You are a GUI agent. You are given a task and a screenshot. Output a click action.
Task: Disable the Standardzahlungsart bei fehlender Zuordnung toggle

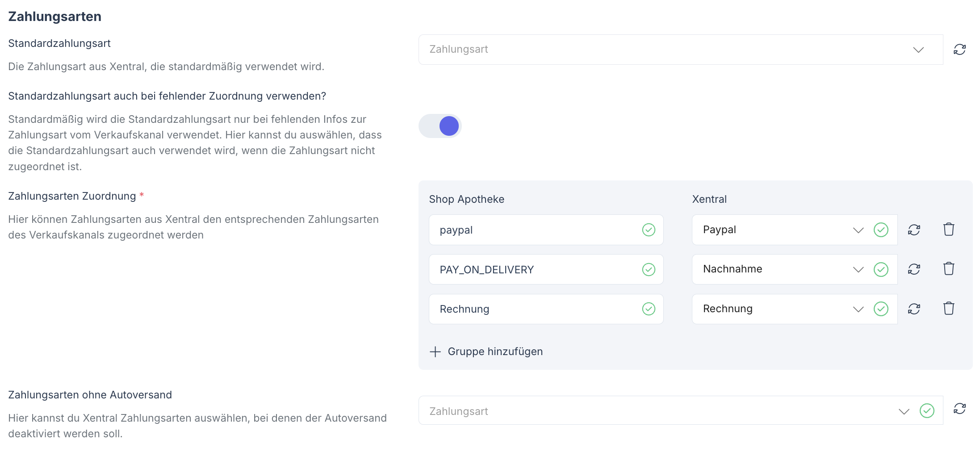pyautogui.click(x=440, y=126)
